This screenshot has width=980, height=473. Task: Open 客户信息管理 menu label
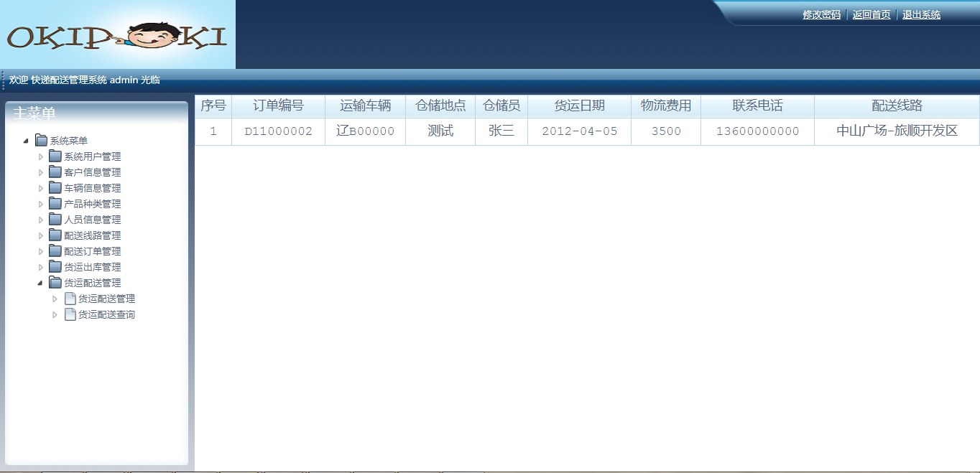(x=93, y=172)
